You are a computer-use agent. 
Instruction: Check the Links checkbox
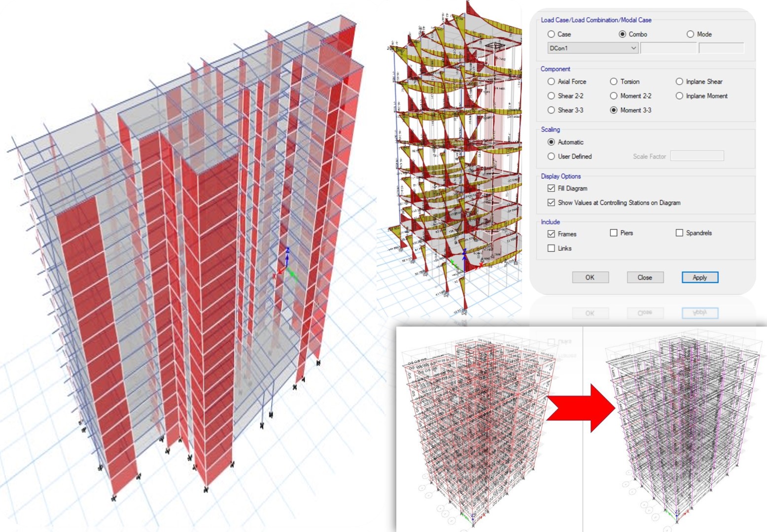551,248
